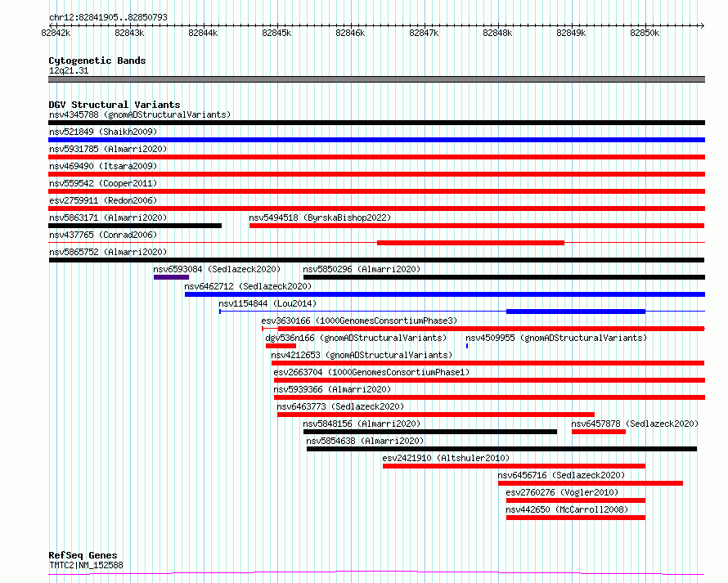Click the chr12:82841905..82850793 coordinates text
The width and height of the screenshot is (728, 583).
[108, 18]
